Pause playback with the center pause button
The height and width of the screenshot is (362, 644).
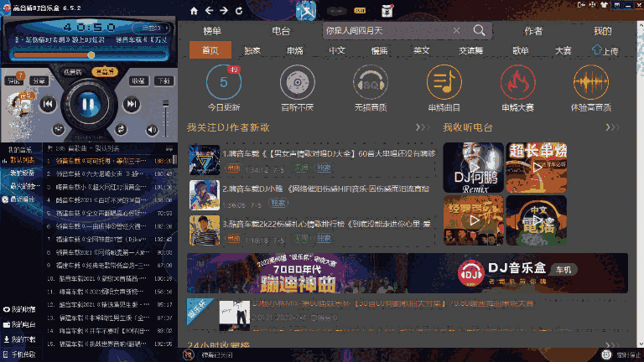click(88, 104)
